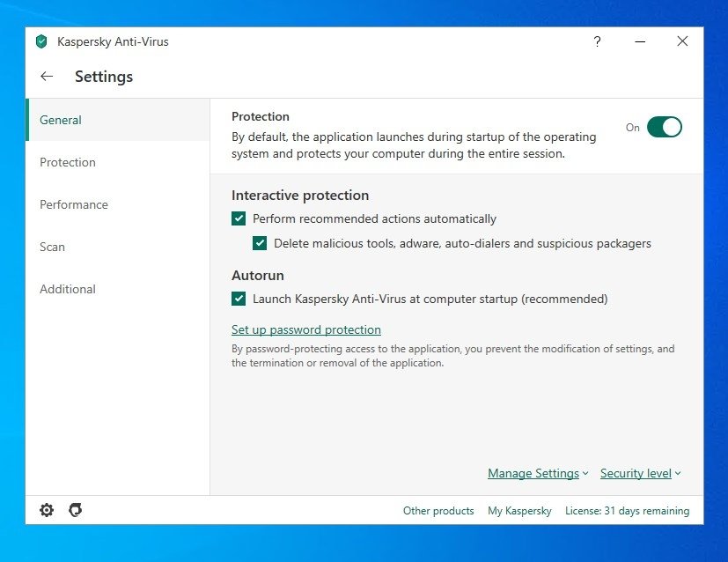Uncheck Launch Kaspersky Anti-Virus at computer startup
The image size is (728, 562).
[x=239, y=299]
